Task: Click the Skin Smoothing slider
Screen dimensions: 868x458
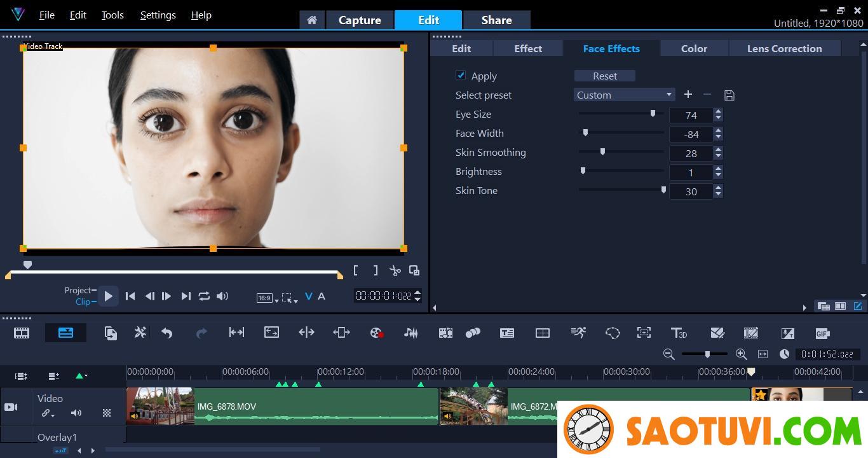Action: (x=602, y=152)
